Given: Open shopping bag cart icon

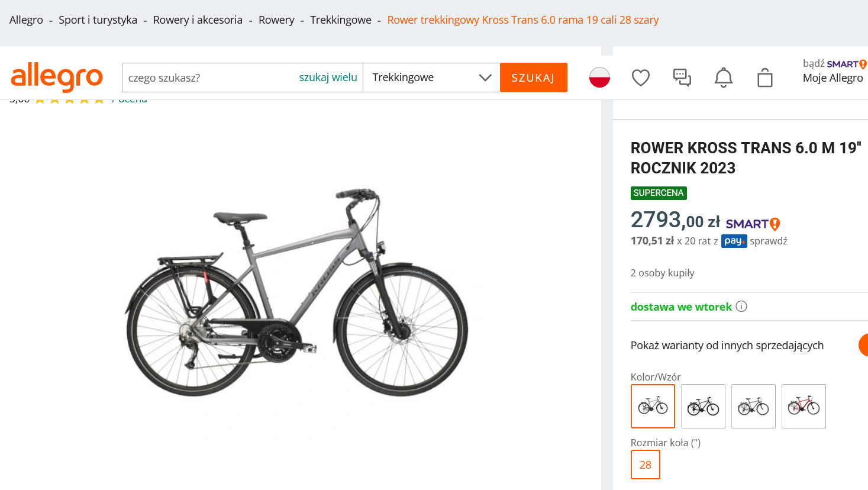Looking at the screenshot, I should 765,78.
